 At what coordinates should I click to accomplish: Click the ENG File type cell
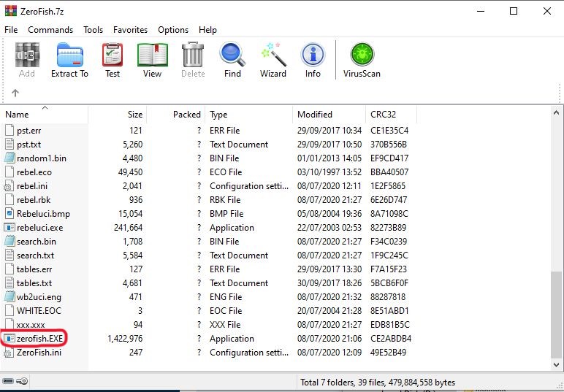point(226,297)
